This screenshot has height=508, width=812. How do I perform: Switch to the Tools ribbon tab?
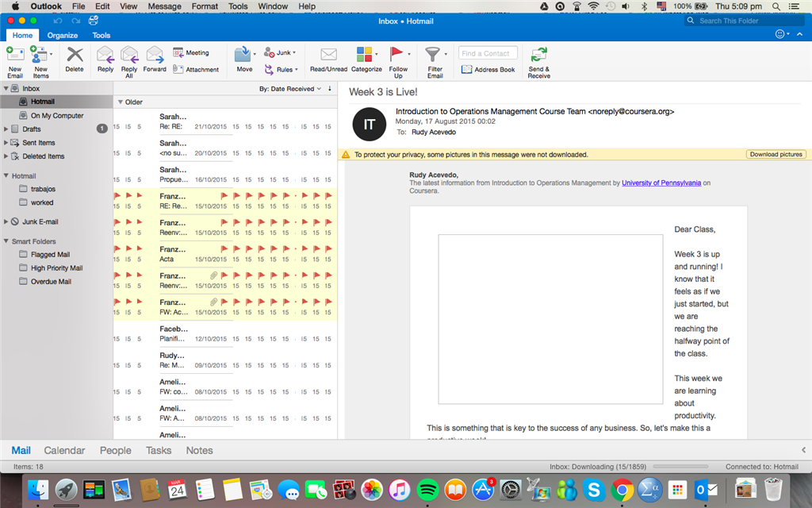coord(101,35)
